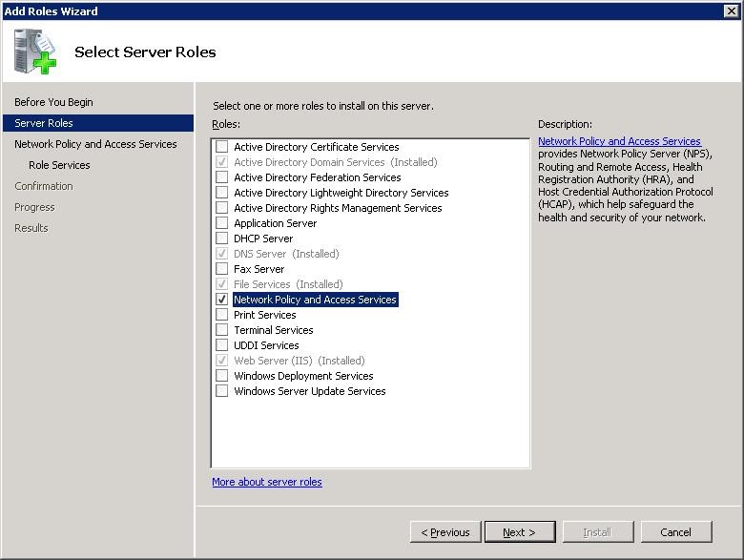Open the Role Services step
Image resolution: width=744 pixels, height=560 pixels.
[59, 165]
